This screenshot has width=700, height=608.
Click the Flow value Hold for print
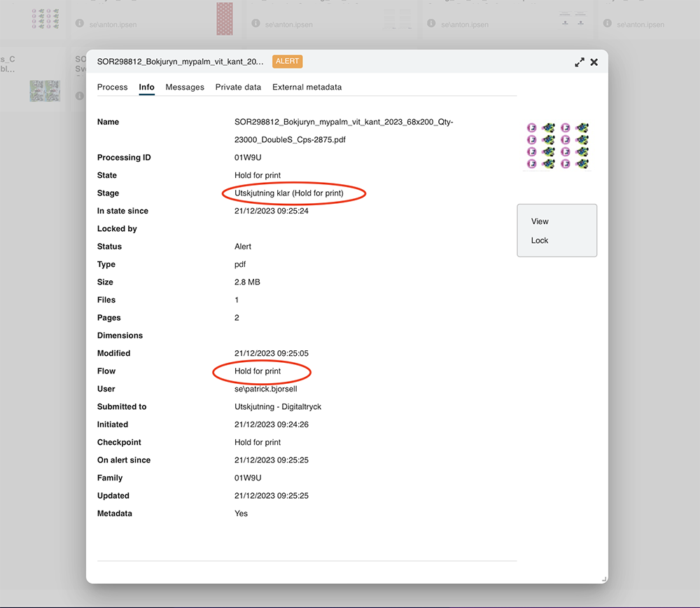[x=258, y=371]
